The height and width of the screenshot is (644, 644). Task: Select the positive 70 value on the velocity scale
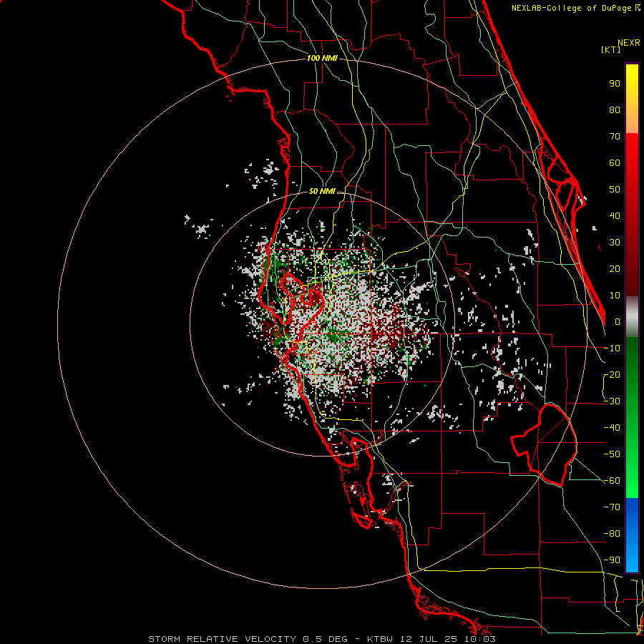point(615,137)
